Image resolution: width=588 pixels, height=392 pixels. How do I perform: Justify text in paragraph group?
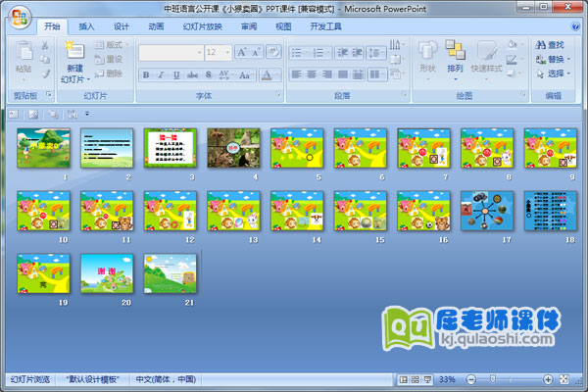coord(343,74)
